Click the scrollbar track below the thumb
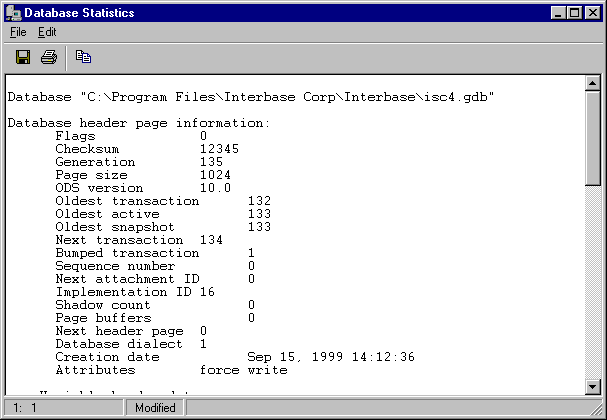The image size is (607, 420). [593, 283]
